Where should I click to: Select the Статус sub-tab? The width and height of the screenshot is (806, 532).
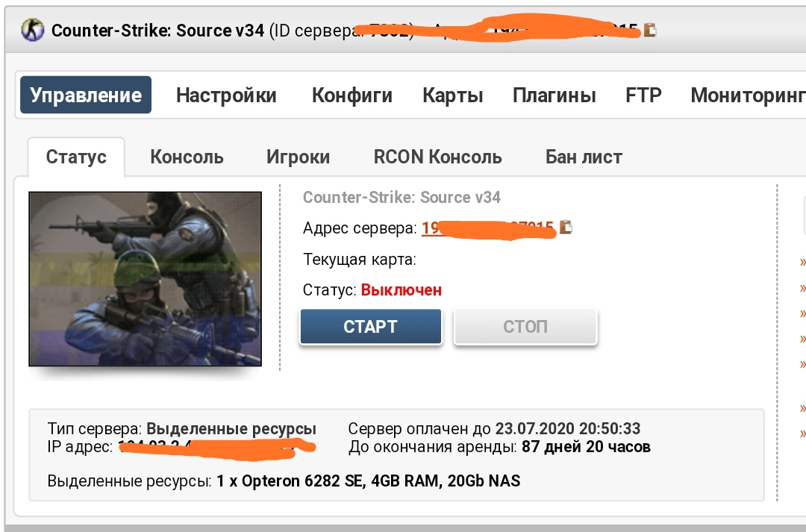click(76, 157)
